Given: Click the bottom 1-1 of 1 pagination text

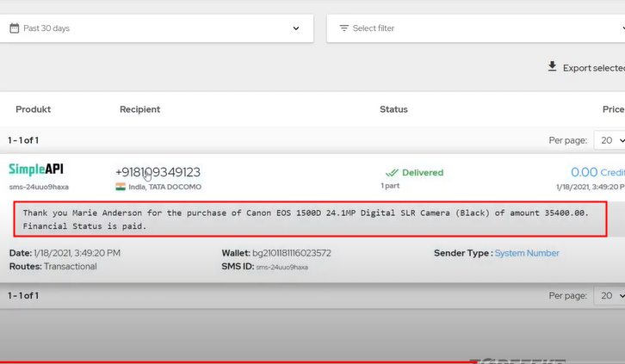Looking at the screenshot, I should click(23, 295).
